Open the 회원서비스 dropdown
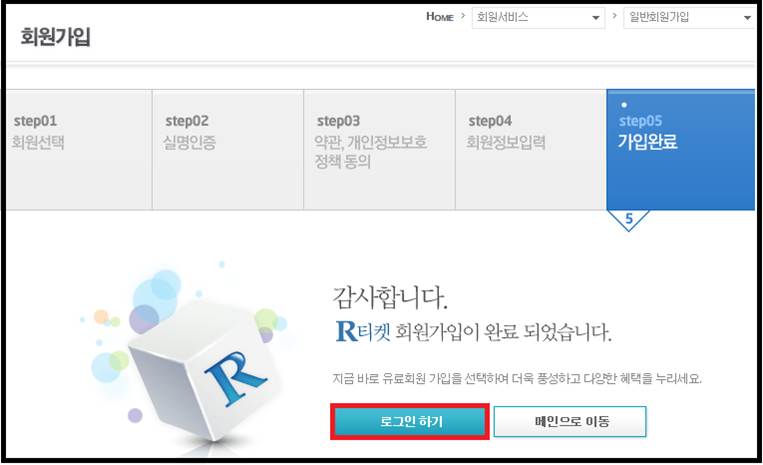The height and width of the screenshot is (465, 763). pyautogui.click(x=538, y=18)
